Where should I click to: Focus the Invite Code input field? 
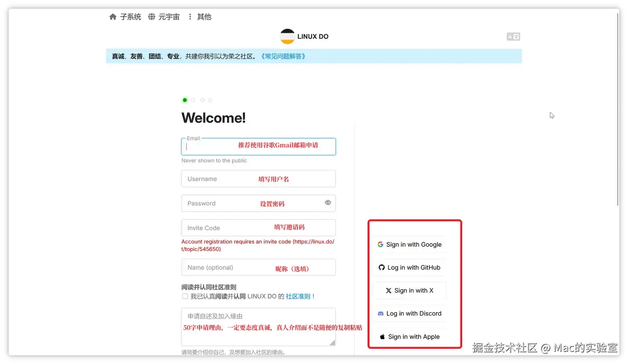[259, 228]
